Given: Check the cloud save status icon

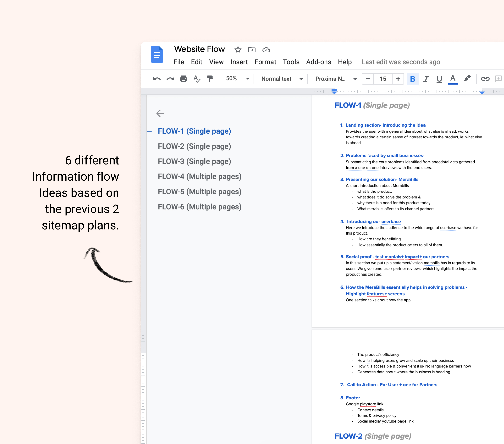Looking at the screenshot, I should pos(266,50).
